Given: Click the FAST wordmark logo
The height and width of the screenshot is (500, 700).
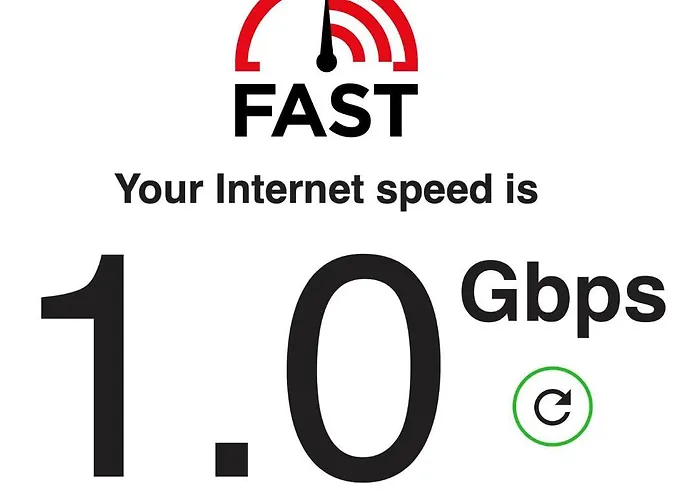Looking at the screenshot, I should (x=326, y=110).
